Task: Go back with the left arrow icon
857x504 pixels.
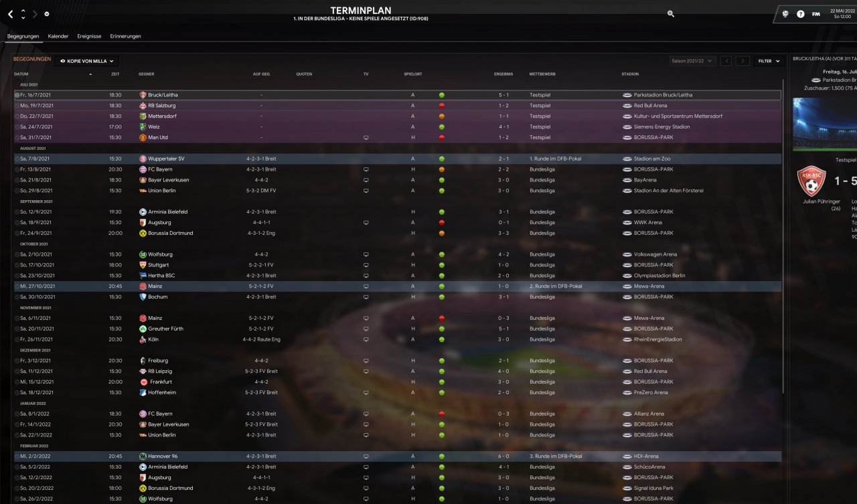Action: pyautogui.click(x=10, y=14)
